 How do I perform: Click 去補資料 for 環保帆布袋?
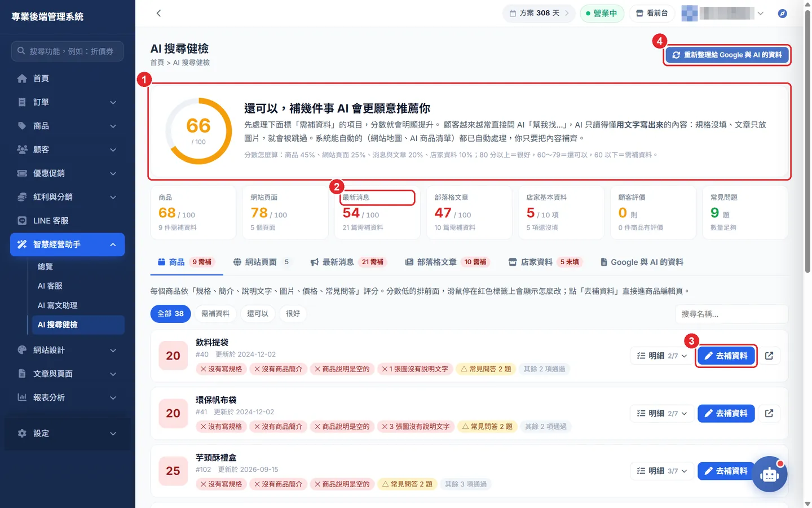(x=726, y=413)
